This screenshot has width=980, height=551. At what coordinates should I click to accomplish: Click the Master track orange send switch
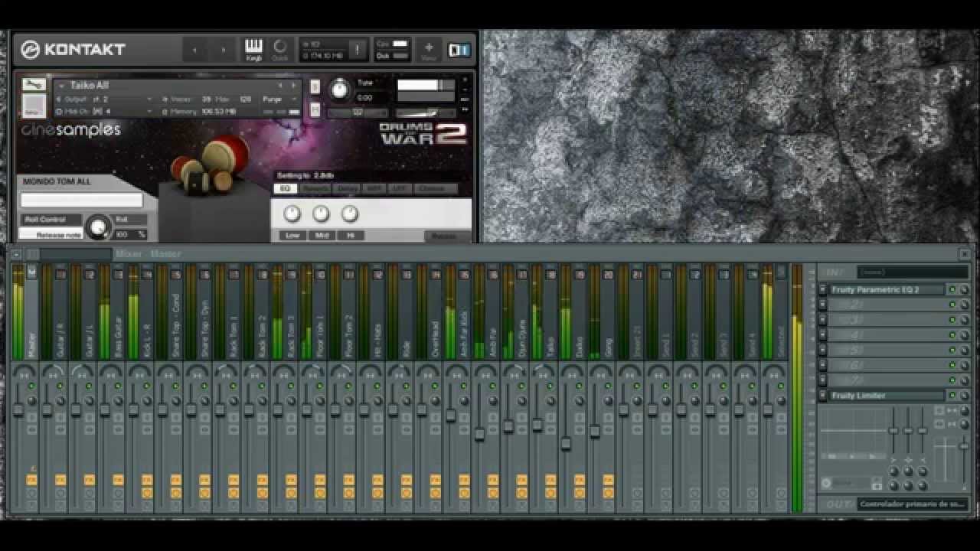click(31, 480)
